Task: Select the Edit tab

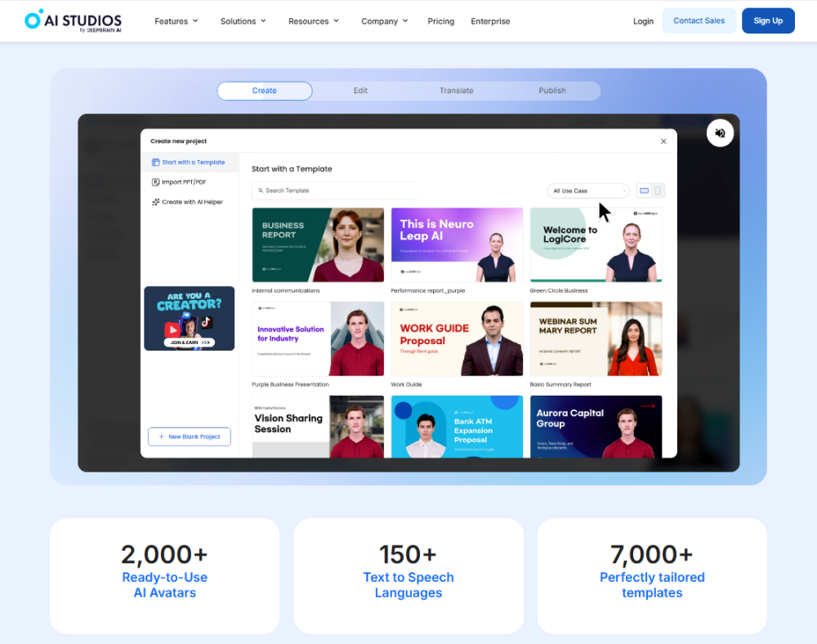Action: click(360, 91)
